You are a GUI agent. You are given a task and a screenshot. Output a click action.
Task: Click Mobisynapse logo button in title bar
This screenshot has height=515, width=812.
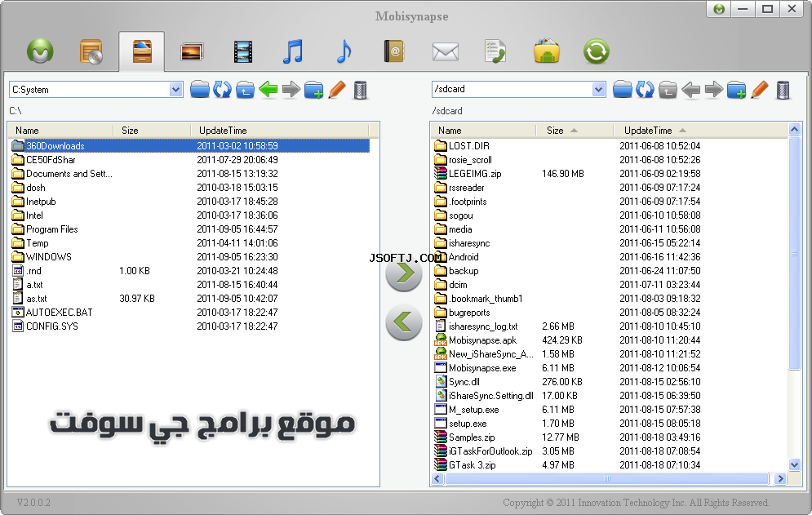click(719, 9)
